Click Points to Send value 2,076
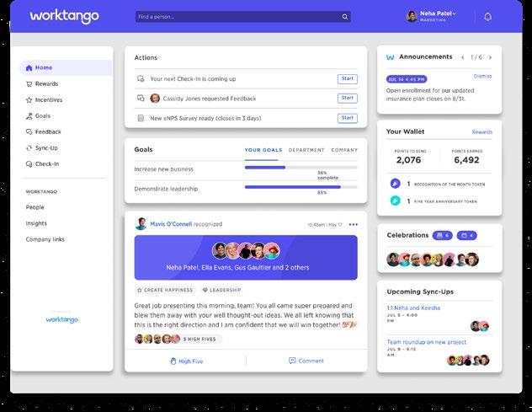 pos(408,160)
